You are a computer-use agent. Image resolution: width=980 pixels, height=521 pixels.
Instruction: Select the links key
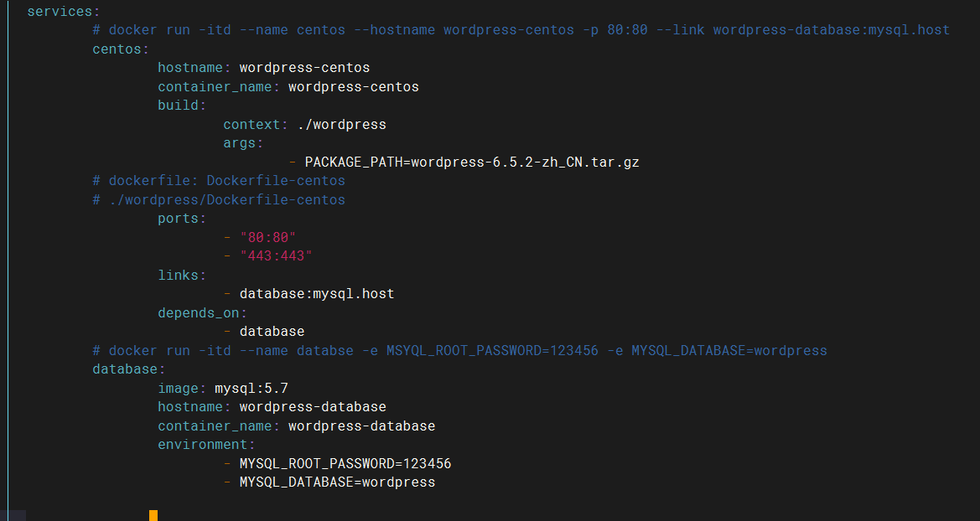tap(177, 275)
